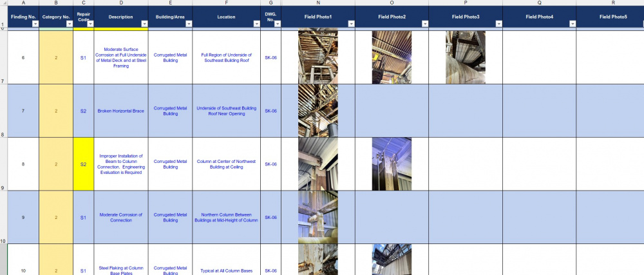Click Field Photo2 thumbnail for finding 6
The image size is (644, 275).
pos(392,57)
